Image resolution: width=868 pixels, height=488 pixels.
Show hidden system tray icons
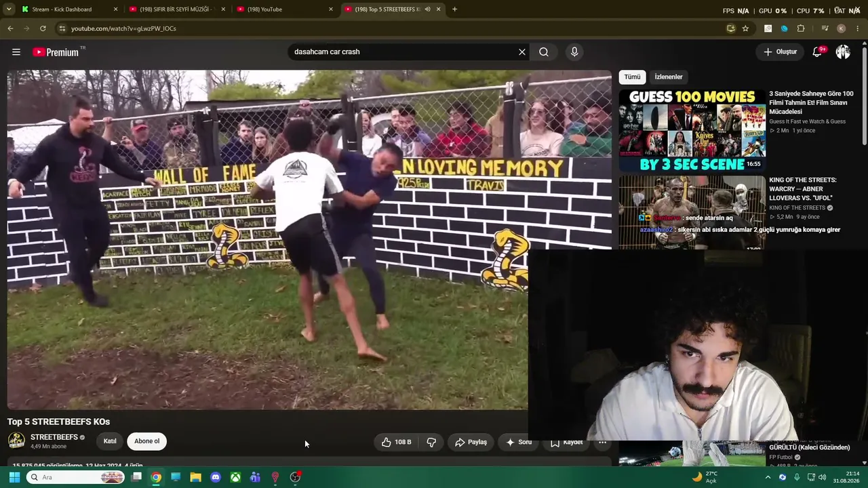click(768, 477)
